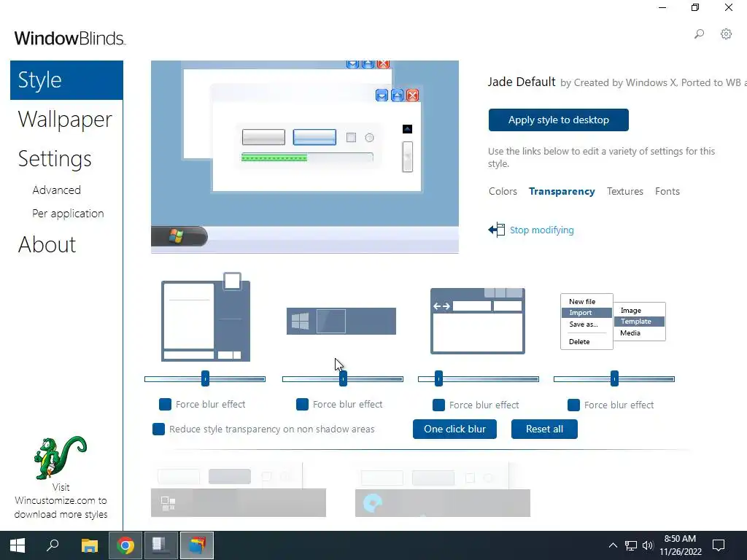Open Advanced settings in sidebar
Screen dimensions: 747x560
pyautogui.click(x=57, y=190)
